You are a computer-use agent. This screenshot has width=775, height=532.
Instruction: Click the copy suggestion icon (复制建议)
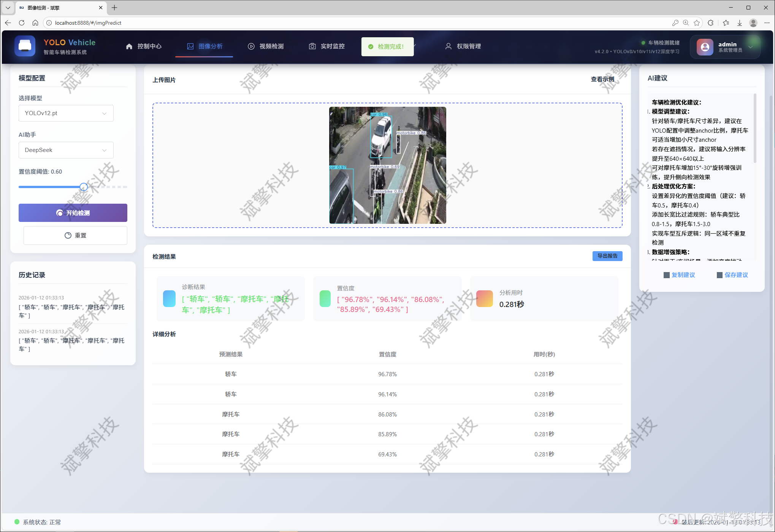coord(666,275)
